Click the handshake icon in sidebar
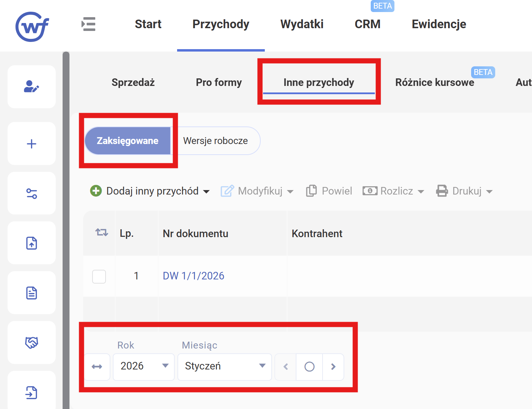The width and height of the screenshot is (532, 409). click(x=31, y=342)
